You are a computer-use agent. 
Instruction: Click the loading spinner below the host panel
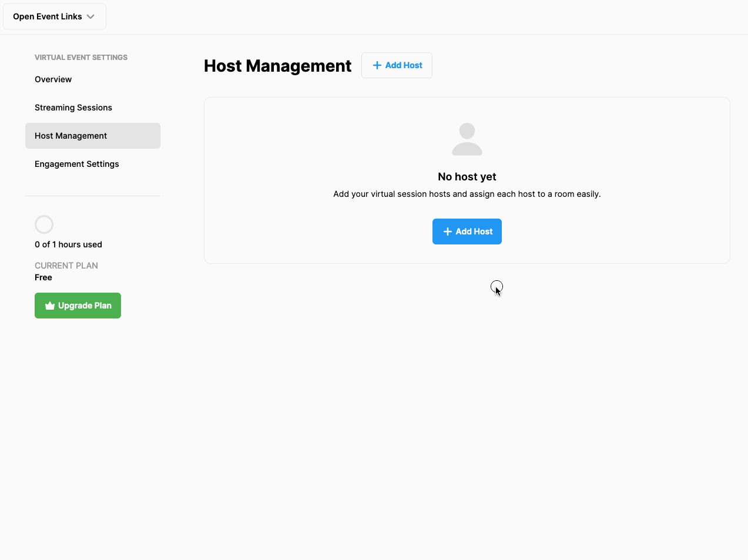[x=497, y=286]
